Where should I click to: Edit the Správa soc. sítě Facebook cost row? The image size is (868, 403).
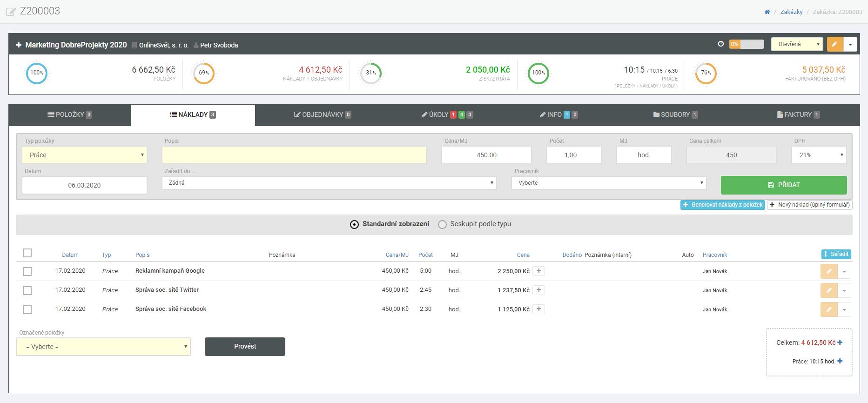pos(829,309)
